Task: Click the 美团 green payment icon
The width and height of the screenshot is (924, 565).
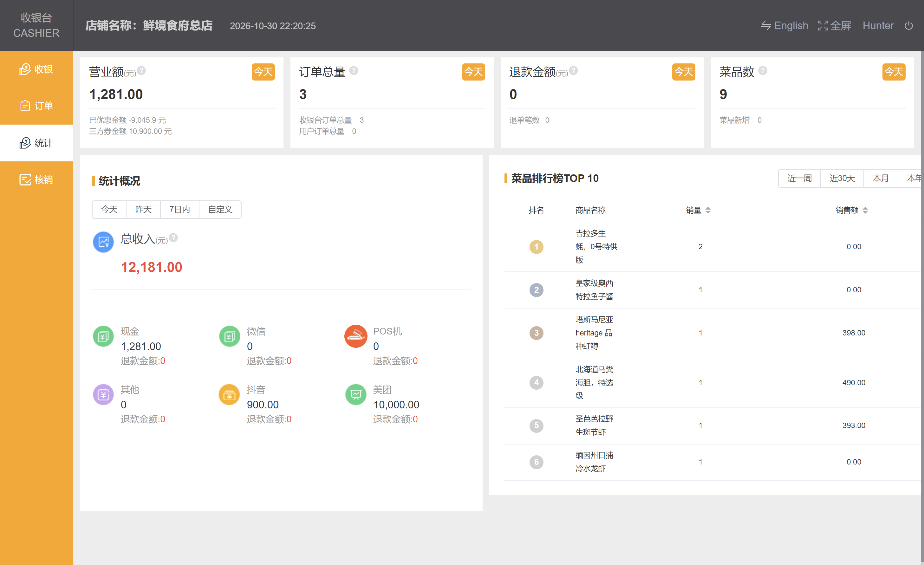Action: (356, 394)
